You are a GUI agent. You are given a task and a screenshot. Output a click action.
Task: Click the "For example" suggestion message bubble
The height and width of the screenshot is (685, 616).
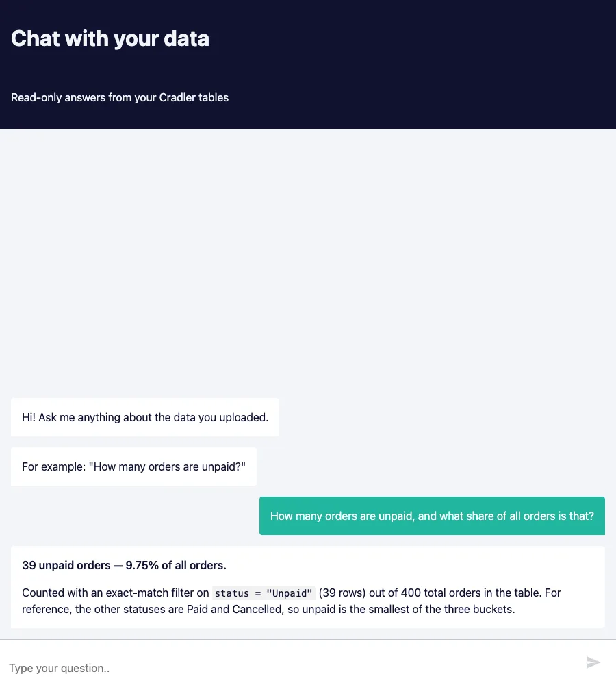[133, 466]
